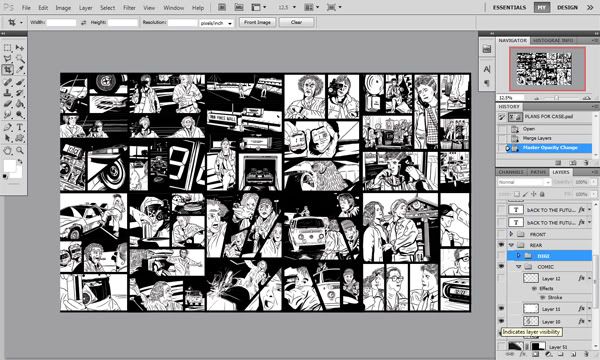The height and width of the screenshot is (360, 600).
Task: Select the Hand tool
Action: pyautogui.click(x=8, y=150)
